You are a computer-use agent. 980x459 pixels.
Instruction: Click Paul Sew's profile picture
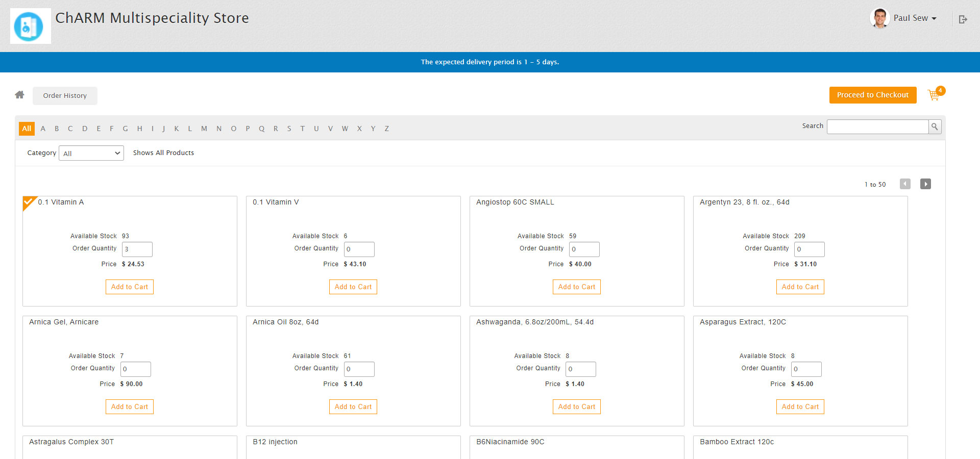[879, 18]
